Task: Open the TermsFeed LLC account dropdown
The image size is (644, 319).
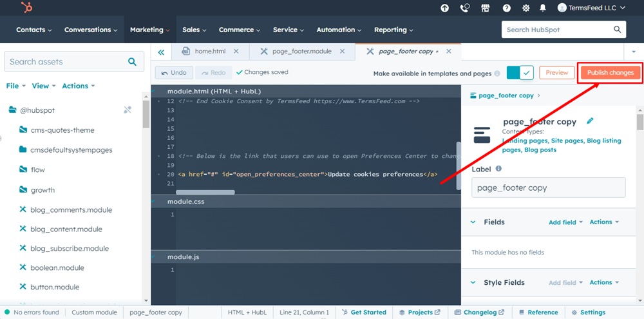Action: pyautogui.click(x=591, y=8)
